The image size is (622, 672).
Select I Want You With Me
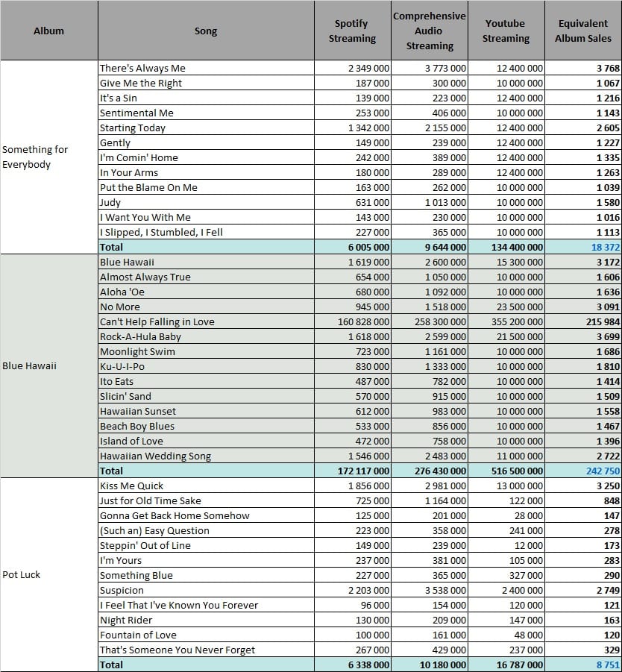(x=206, y=217)
